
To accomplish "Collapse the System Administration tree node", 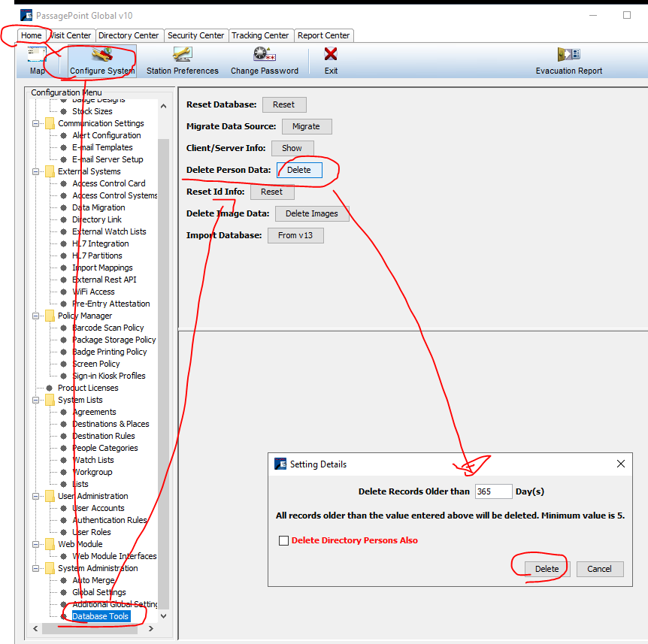I will 36,568.
